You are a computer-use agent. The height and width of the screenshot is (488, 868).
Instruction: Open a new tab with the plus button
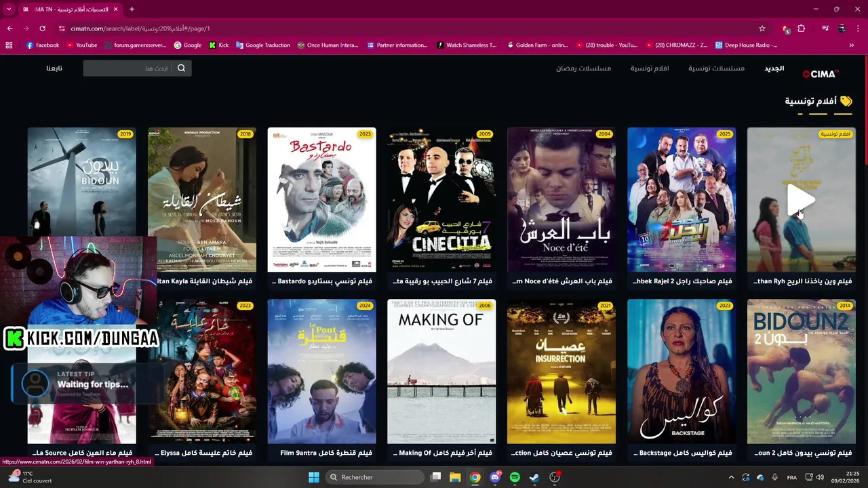click(132, 9)
